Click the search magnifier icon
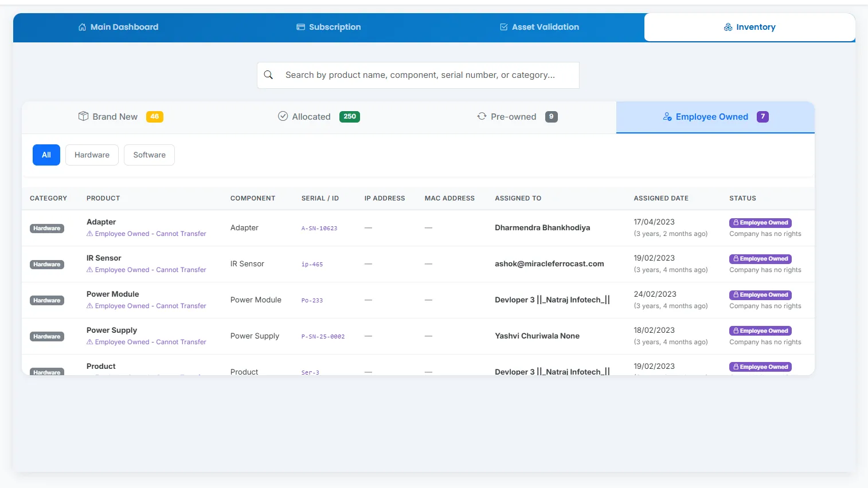The height and width of the screenshot is (488, 868). (x=268, y=75)
